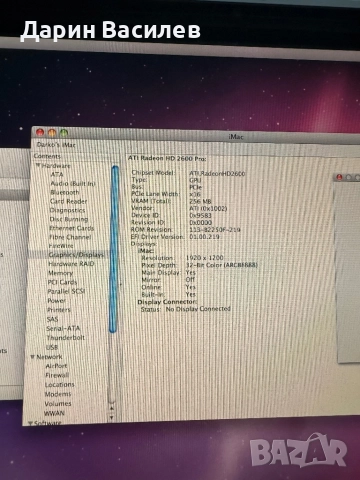Select PCI Cards entry
Screen dimensions: 360x480
pyautogui.click(x=62, y=282)
